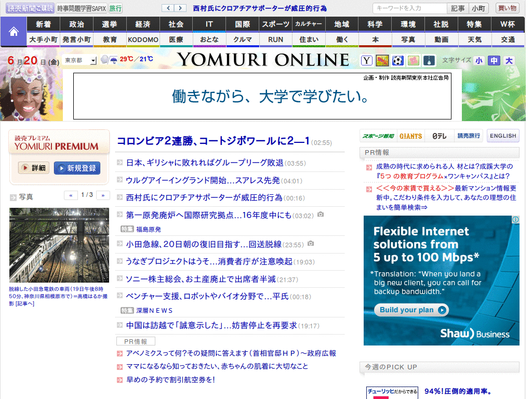This screenshot has width=532, height=399.
Task: Open the スポーツ menu tab
Action: pyautogui.click(x=275, y=24)
